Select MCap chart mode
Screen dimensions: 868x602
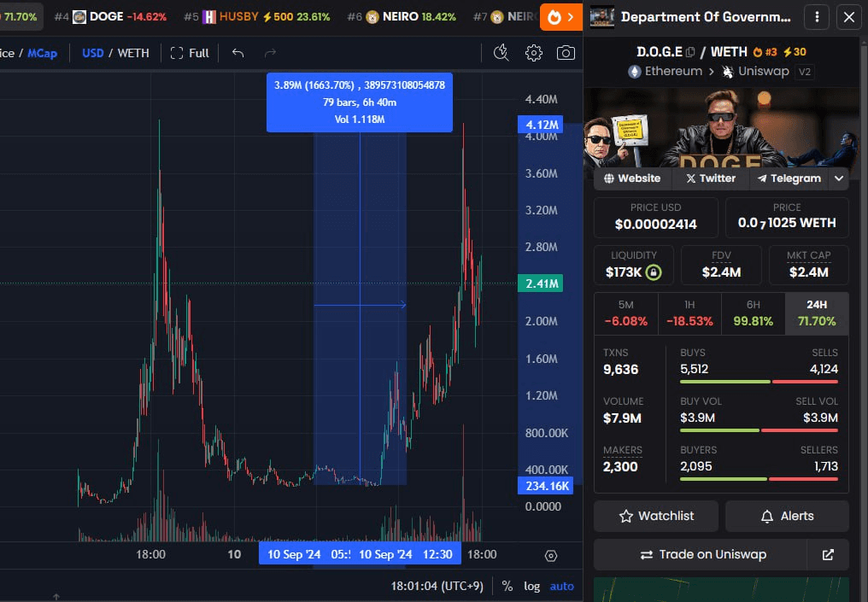pos(43,53)
